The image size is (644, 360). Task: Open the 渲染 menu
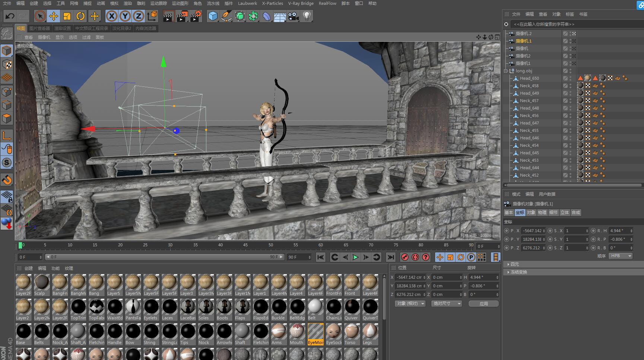(x=127, y=3)
